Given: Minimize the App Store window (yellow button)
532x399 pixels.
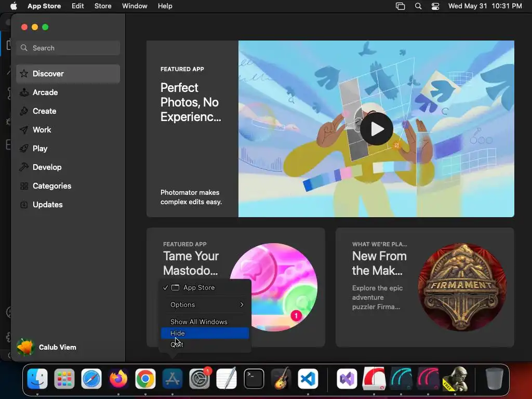Looking at the screenshot, I should (x=35, y=27).
